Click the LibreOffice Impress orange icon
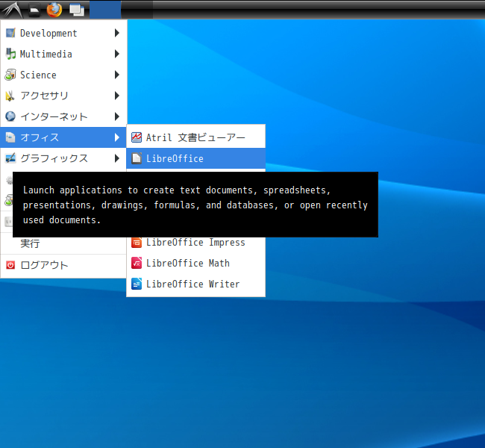This screenshot has width=485, height=448. tap(137, 243)
